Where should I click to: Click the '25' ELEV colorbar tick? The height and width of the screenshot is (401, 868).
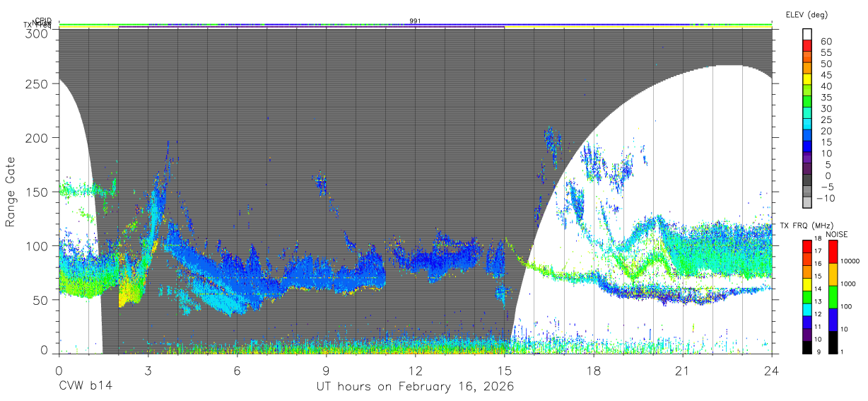tap(826, 120)
